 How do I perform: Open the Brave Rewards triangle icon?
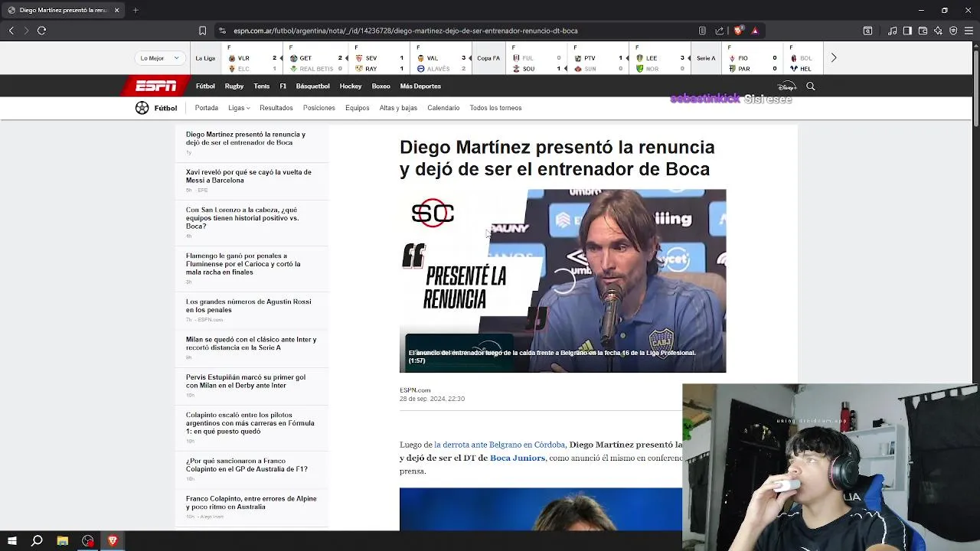point(755,31)
